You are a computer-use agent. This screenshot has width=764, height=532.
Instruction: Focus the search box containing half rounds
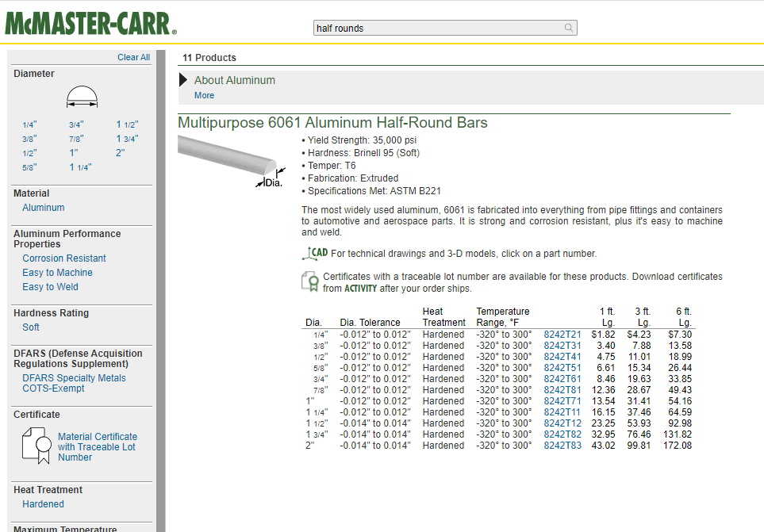pos(445,28)
